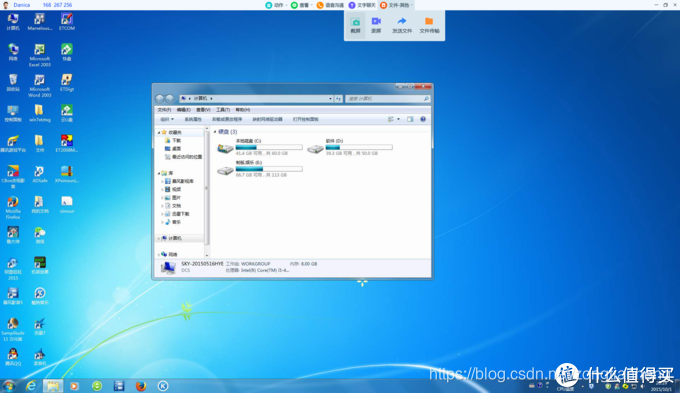Open ADSafe desktop shortcut
This screenshot has width=680, height=393.
[x=40, y=174]
